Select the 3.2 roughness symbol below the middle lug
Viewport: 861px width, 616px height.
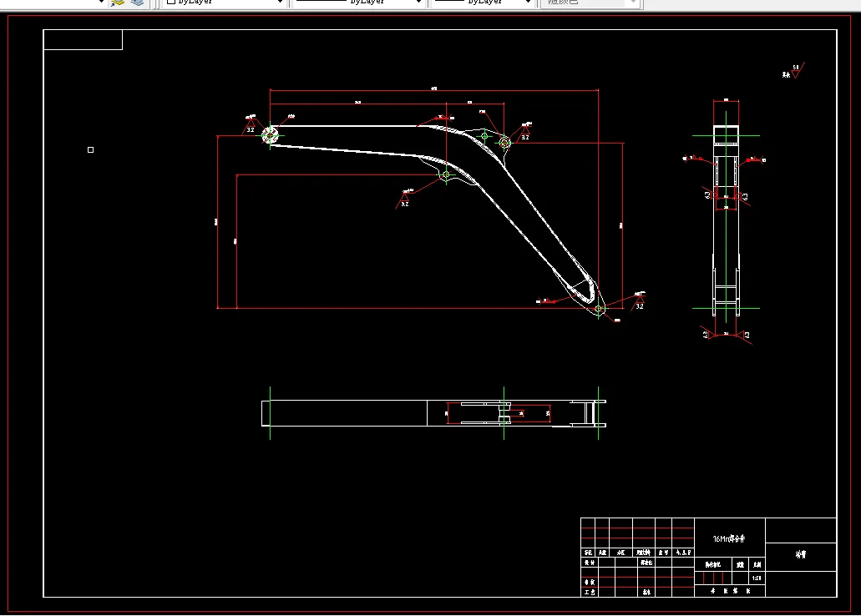tap(405, 199)
